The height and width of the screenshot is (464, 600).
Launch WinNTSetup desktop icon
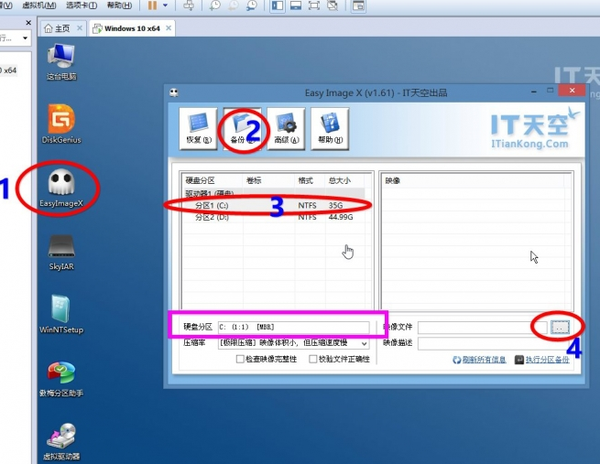pyautogui.click(x=61, y=313)
